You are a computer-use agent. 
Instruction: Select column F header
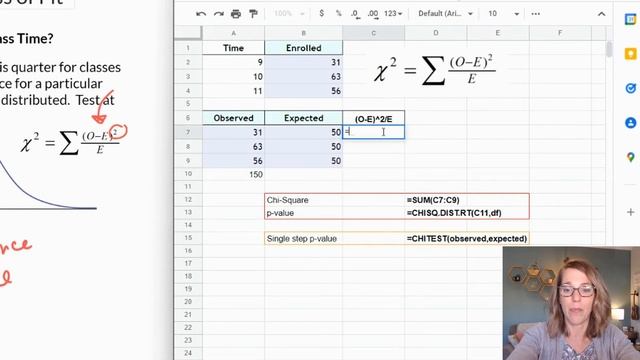coord(560,33)
